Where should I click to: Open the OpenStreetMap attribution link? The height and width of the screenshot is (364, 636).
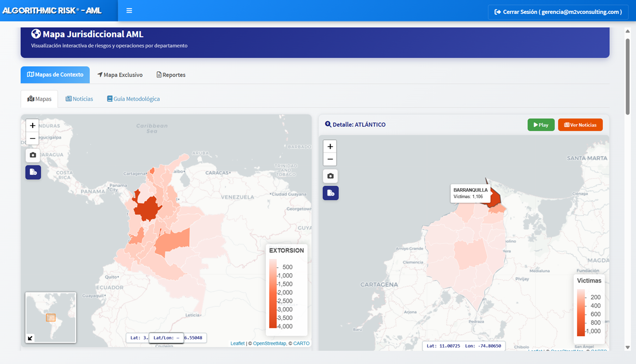(269, 343)
